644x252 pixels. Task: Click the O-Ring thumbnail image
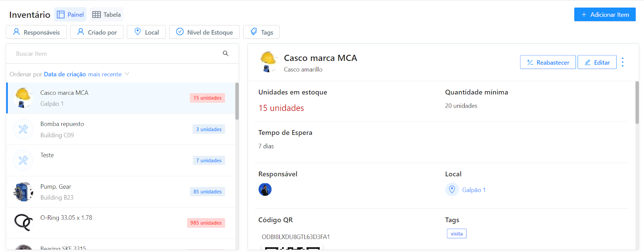(x=23, y=223)
